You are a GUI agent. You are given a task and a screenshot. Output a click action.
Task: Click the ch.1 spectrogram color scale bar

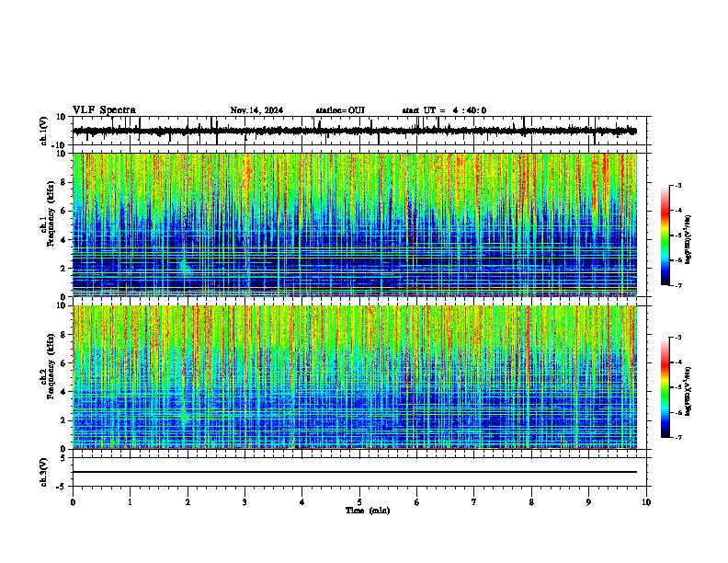click(x=665, y=236)
